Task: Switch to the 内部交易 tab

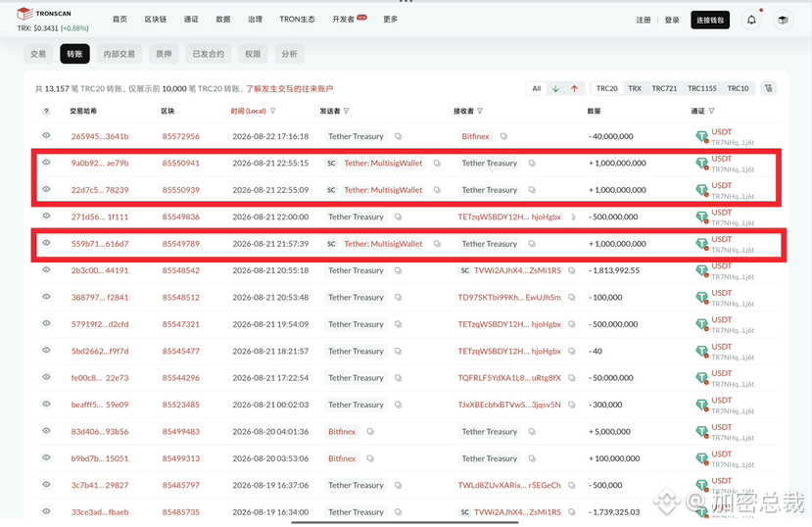Action: (x=119, y=54)
